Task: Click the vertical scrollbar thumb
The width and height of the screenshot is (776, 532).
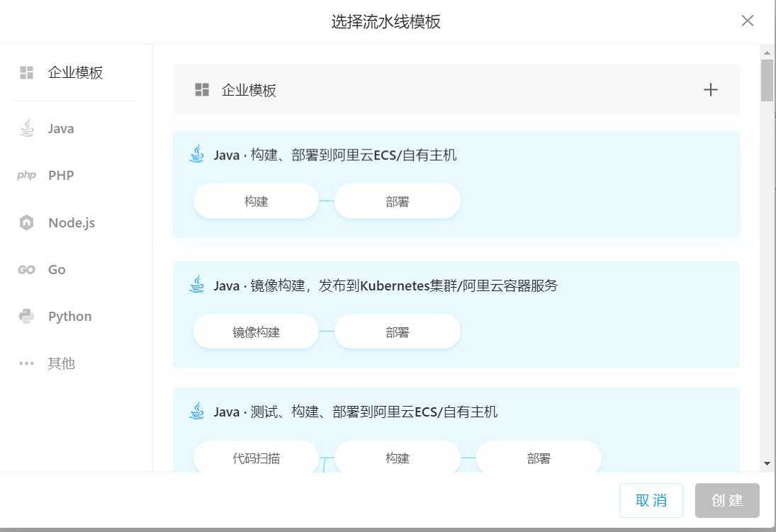Action: 767,80
